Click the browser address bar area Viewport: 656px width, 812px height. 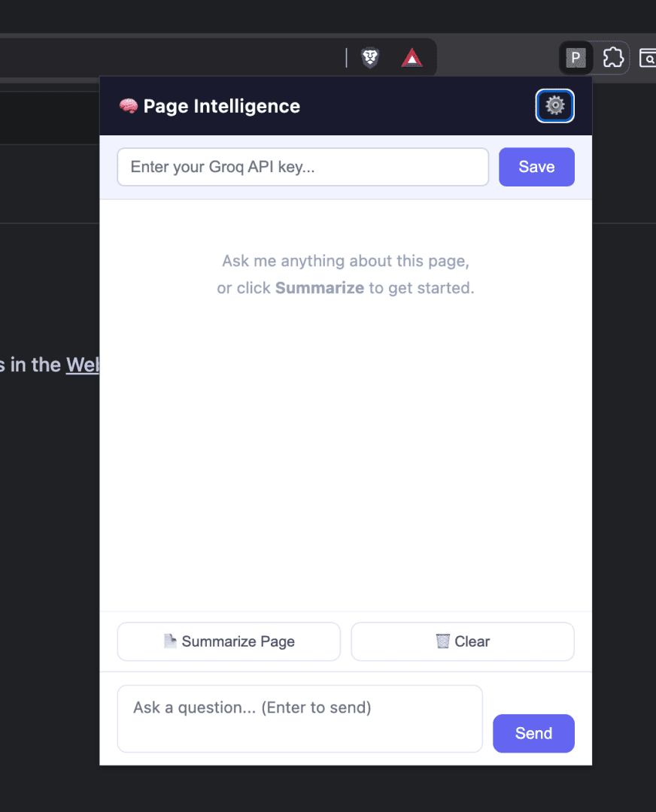(171, 57)
